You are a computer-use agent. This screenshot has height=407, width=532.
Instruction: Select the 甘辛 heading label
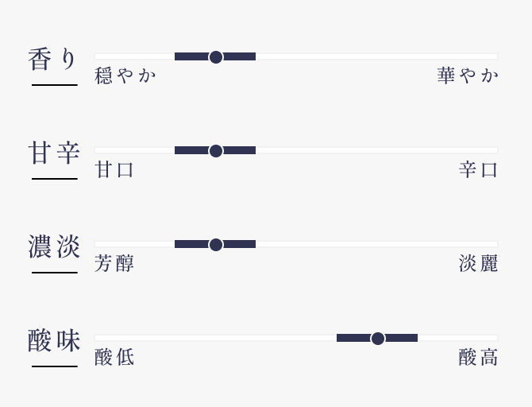pyautogui.click(x=54, y=153)
